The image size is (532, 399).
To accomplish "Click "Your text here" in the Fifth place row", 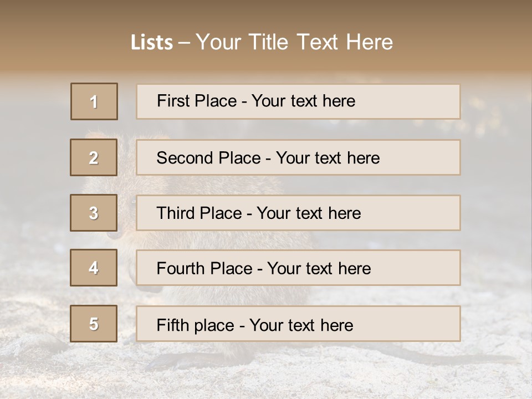I will (x=301, y=325).
